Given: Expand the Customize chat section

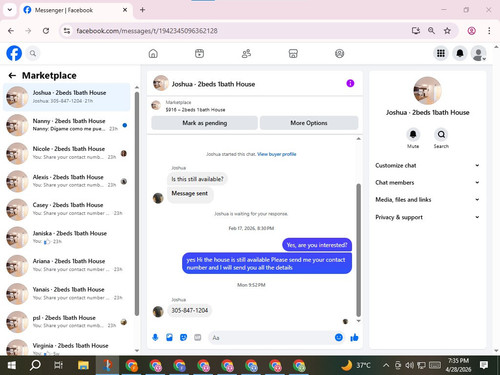Looking at the screenshot, I should coord(427,165).
